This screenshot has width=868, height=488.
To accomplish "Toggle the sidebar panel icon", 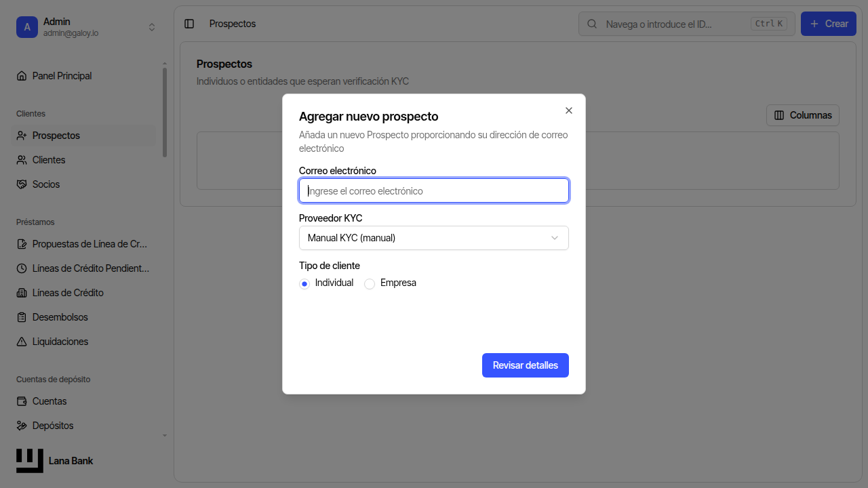I will (x=189, y=24).
